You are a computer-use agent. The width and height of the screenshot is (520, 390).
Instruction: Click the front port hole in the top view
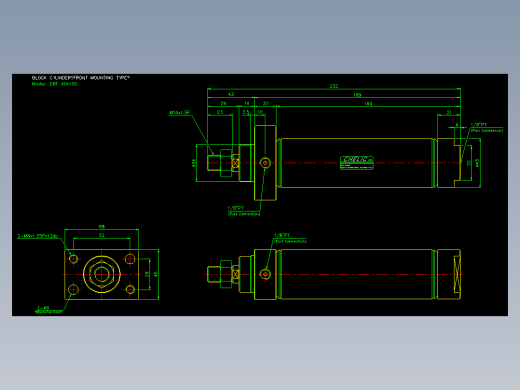265,163
